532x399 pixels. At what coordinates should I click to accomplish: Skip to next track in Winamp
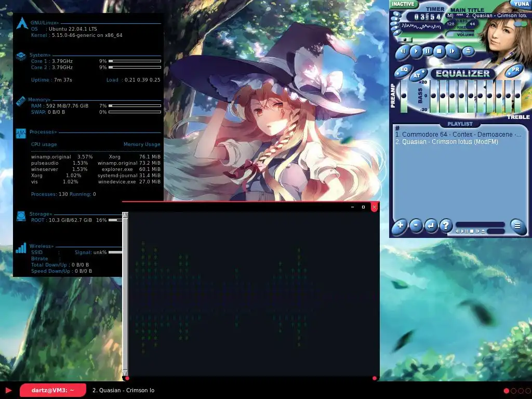click(x=453, y=51)
